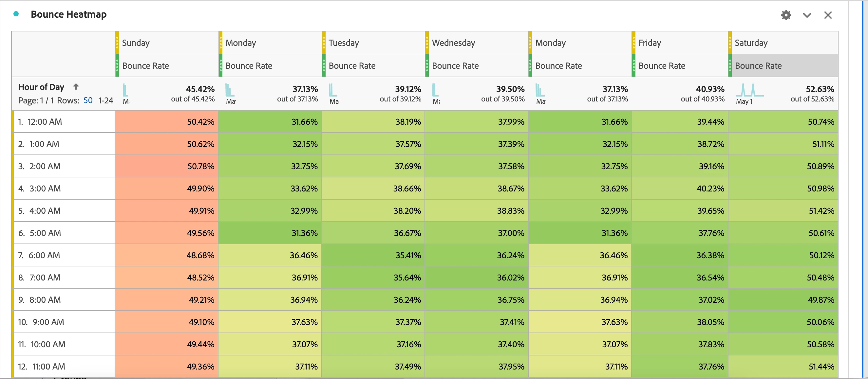Select the 5:00 AM row label
Image resolution: width=868 pixels, height=379 pixels.
(45, 233)
